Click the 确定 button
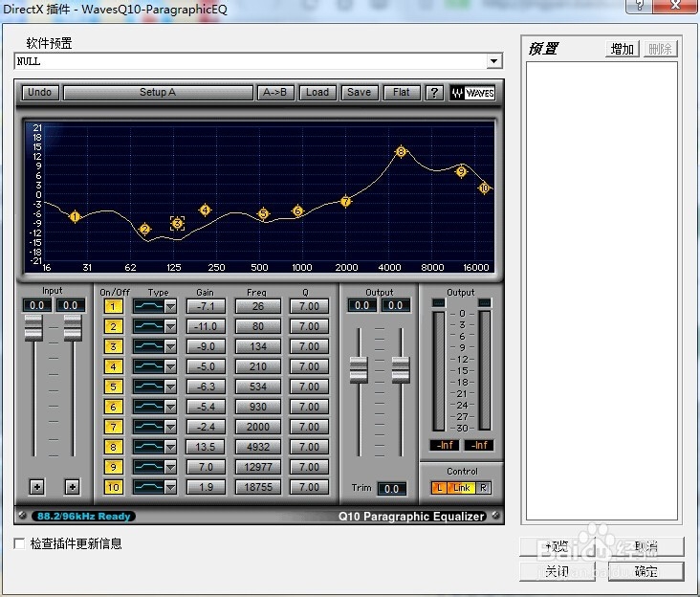Image resolution: width=700 pixels, height=597 pixels. pos(645,571)
